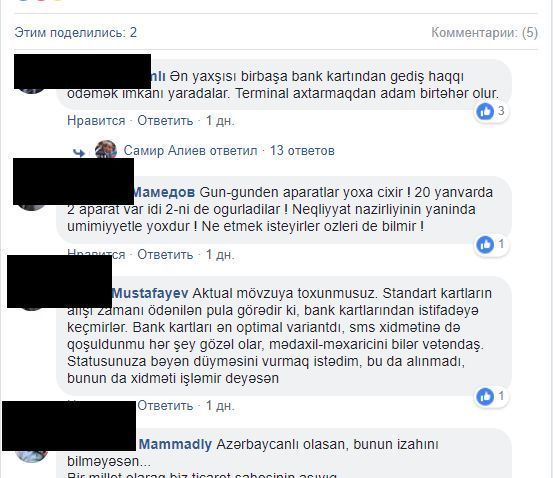Click Ответить under Мамедов's comment
This screenshot has width=553, height=478.
click(165, 254)
